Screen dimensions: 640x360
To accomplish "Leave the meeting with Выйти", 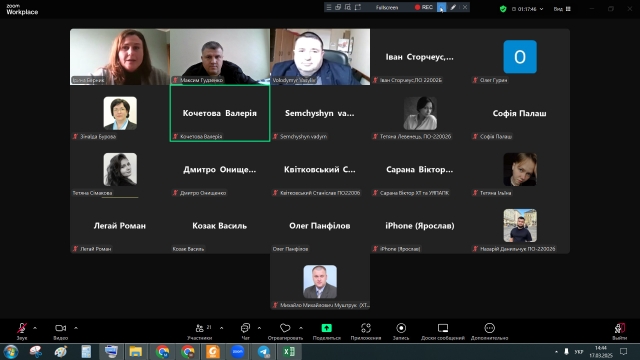I will point(620,331).
